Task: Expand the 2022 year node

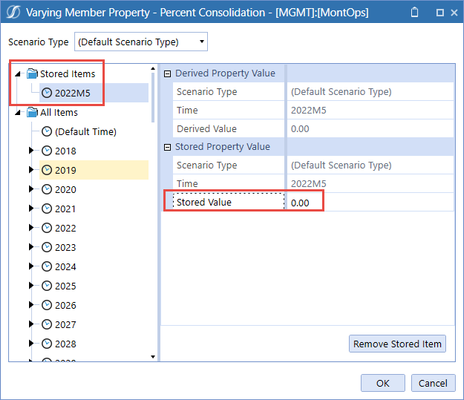Action: coord(31,228)
